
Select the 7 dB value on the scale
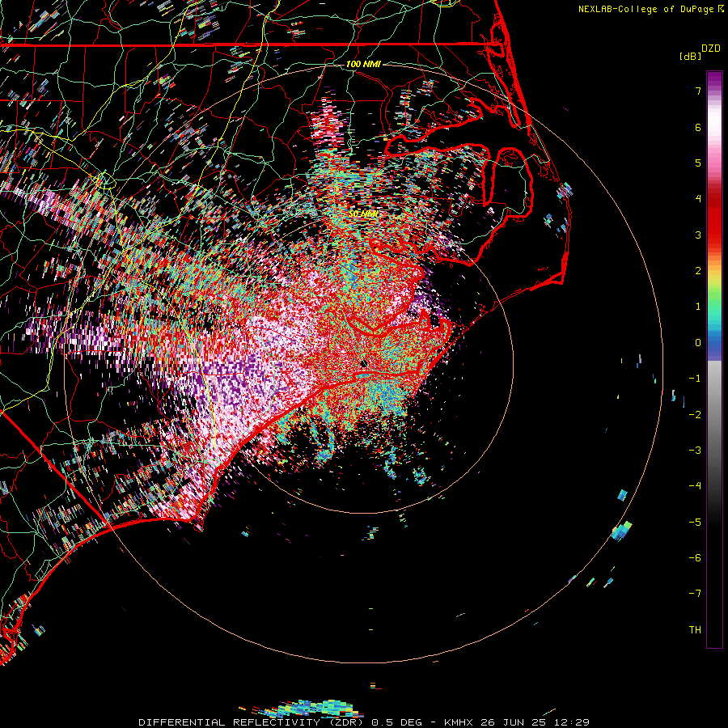click(698, 91)
